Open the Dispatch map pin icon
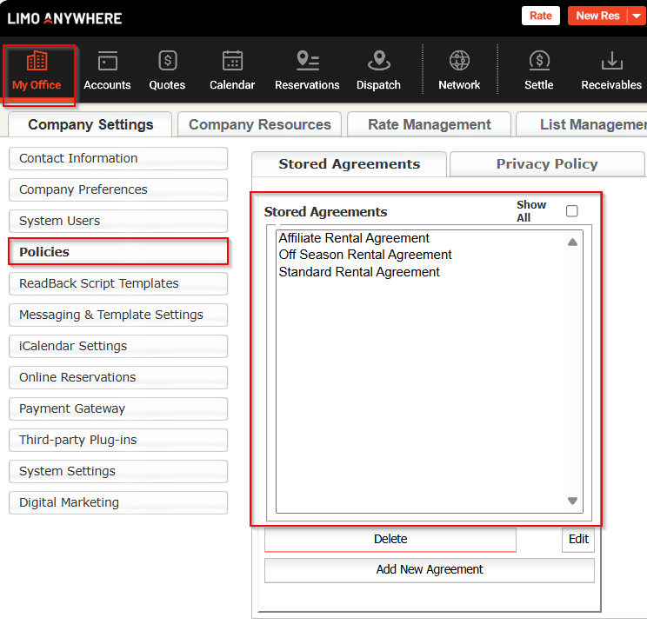Image resolution: width=647 pixels, height=644 pixels. [x=378, y=62]
